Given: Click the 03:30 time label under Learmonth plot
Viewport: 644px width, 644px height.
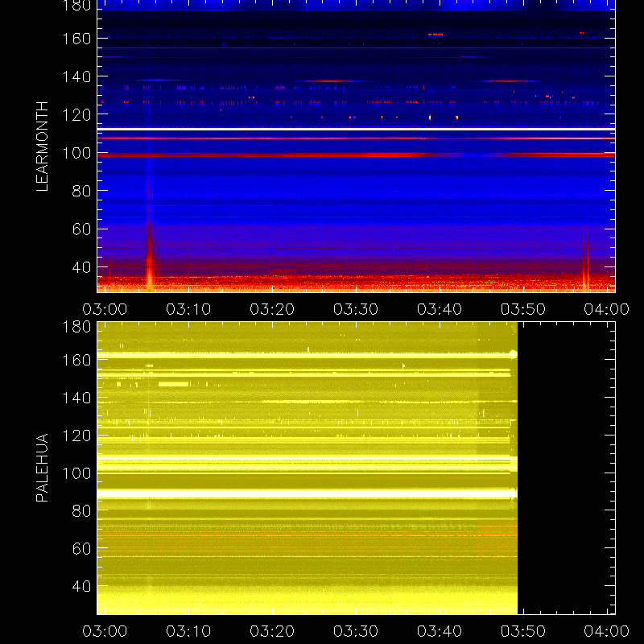Looking at the screenshot, I should pos(356,309).
